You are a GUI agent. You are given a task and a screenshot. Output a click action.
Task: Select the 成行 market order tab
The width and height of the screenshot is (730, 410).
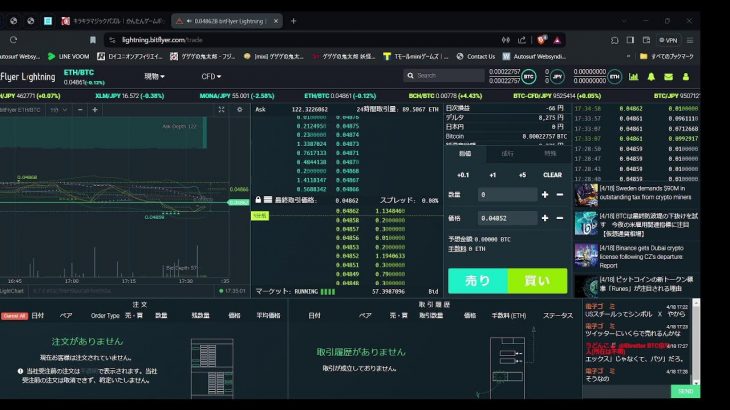(x=507, y=154)
